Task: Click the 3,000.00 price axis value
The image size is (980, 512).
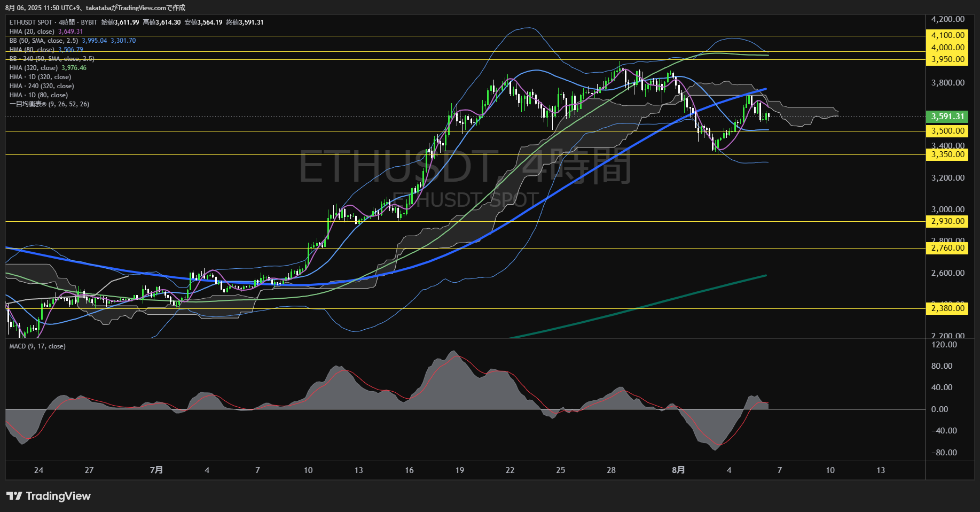Action: [x=948, y=210]
